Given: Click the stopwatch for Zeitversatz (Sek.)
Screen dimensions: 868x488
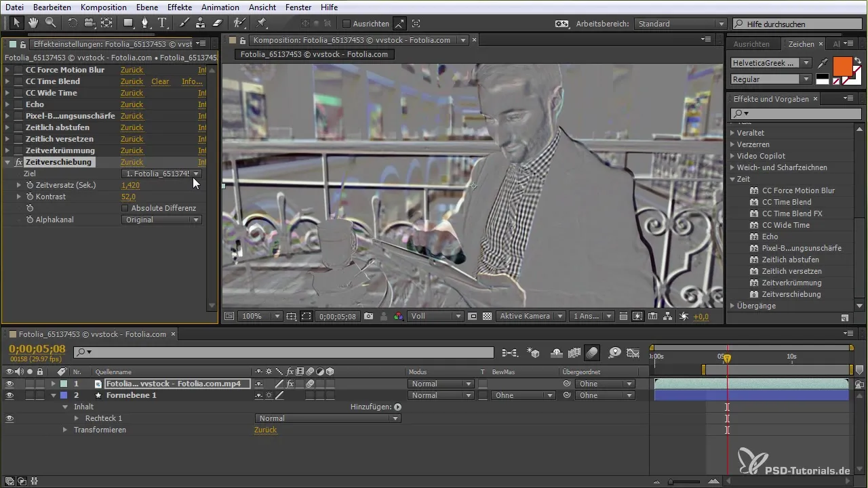Looking at the screenshot, I should (29, 185).
